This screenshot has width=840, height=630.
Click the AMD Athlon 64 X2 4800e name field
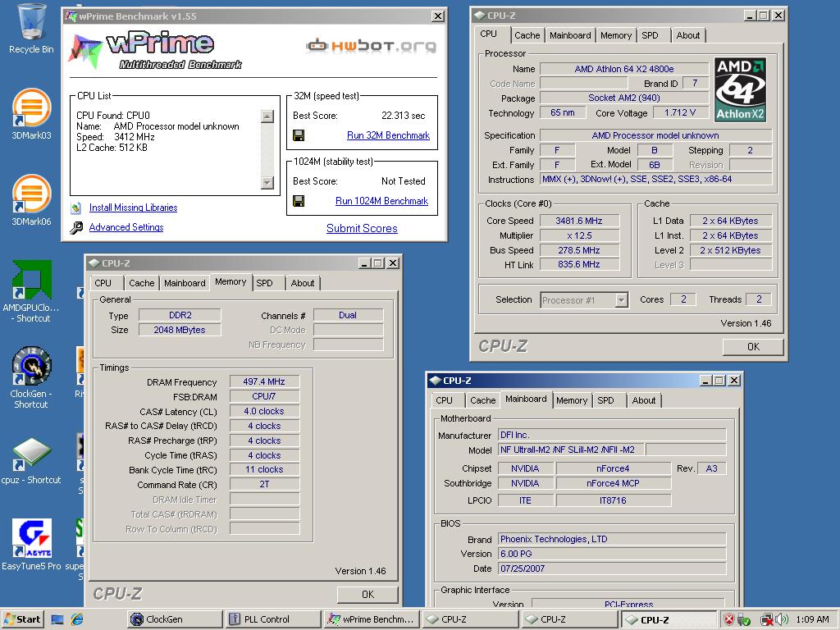[x=624, y=69]
